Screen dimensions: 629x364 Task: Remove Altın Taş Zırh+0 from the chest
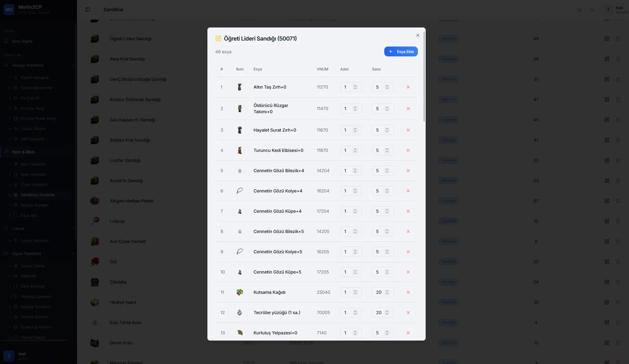click(x=408, y=87)
